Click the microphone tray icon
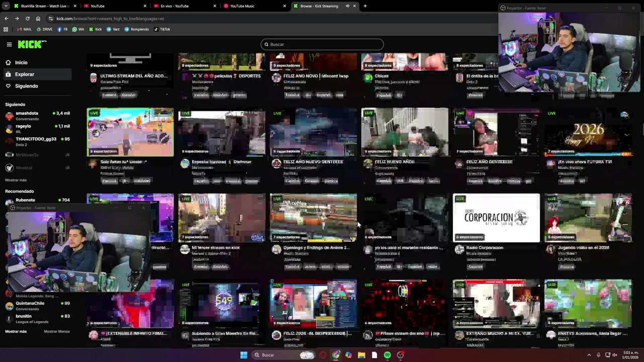644x362 pixels. click(598, 355)
